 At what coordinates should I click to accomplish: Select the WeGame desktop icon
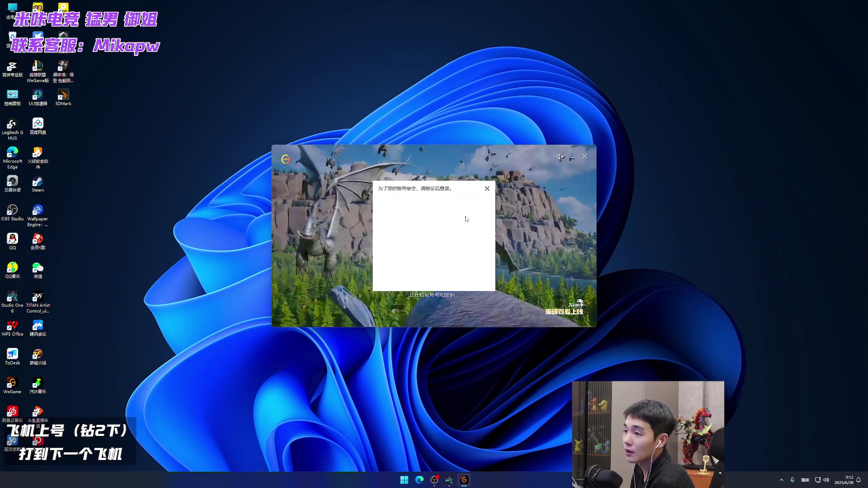tap(12, 385)
